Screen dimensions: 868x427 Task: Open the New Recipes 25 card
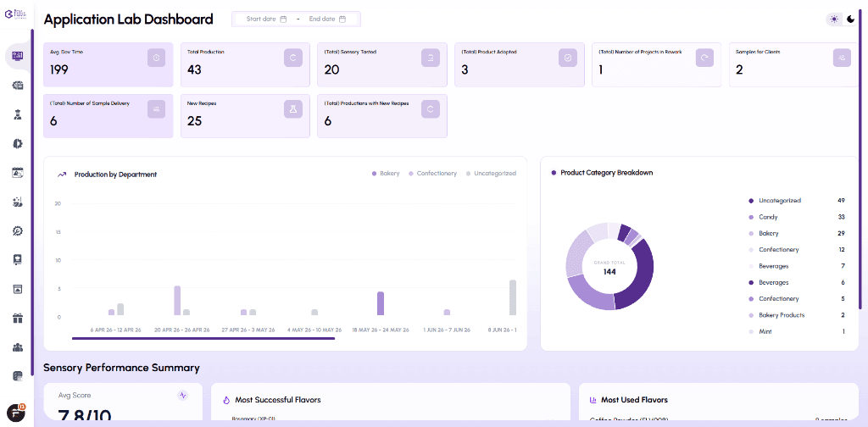pyautogui.click(x=245, y=116)
